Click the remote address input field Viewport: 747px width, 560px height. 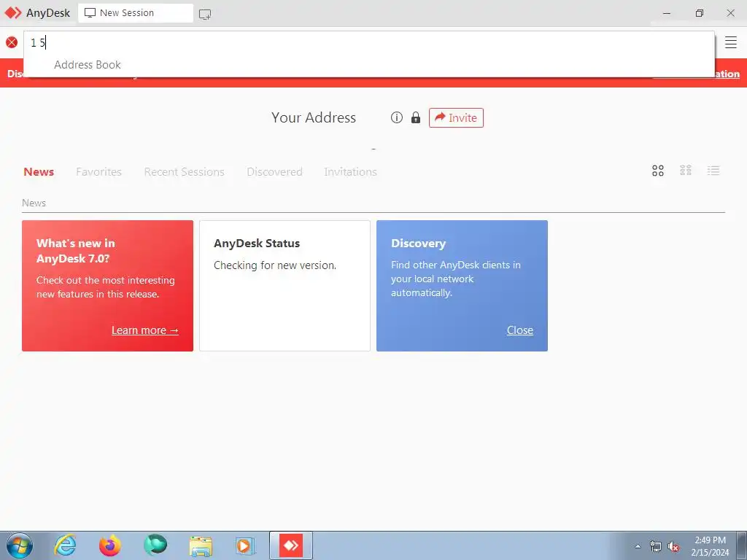pyautogui.click(x=369, y=43)
